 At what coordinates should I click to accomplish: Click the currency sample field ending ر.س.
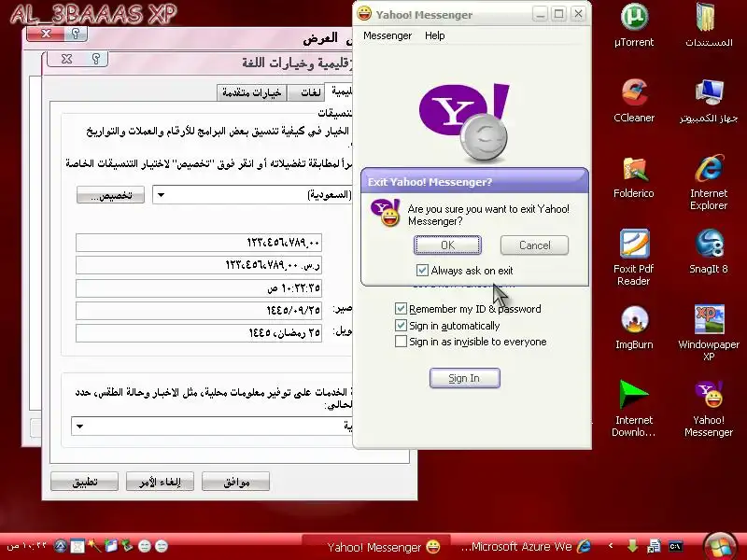click(x=199, y=265)
